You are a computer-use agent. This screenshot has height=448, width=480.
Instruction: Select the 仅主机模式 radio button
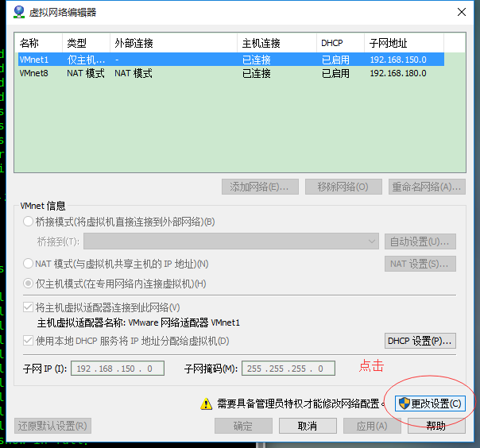point(28,284)
